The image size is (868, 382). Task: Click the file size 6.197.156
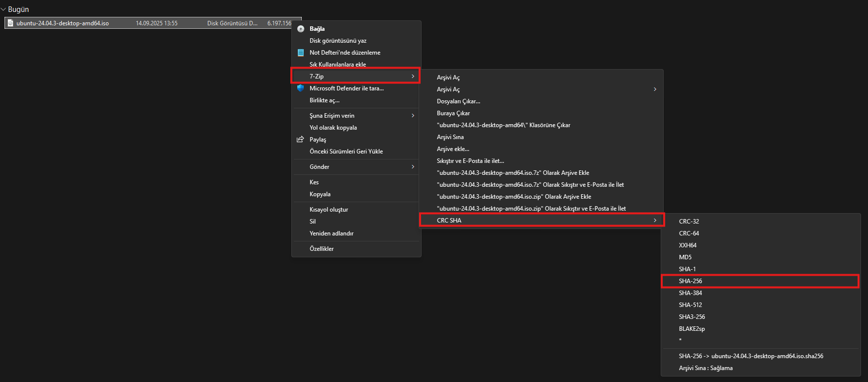(279, 23)
